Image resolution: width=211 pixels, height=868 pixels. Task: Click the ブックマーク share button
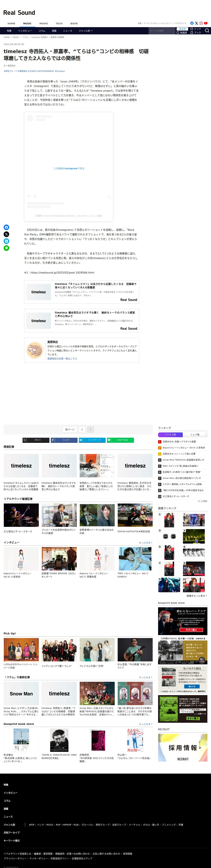tap(92, 440)
